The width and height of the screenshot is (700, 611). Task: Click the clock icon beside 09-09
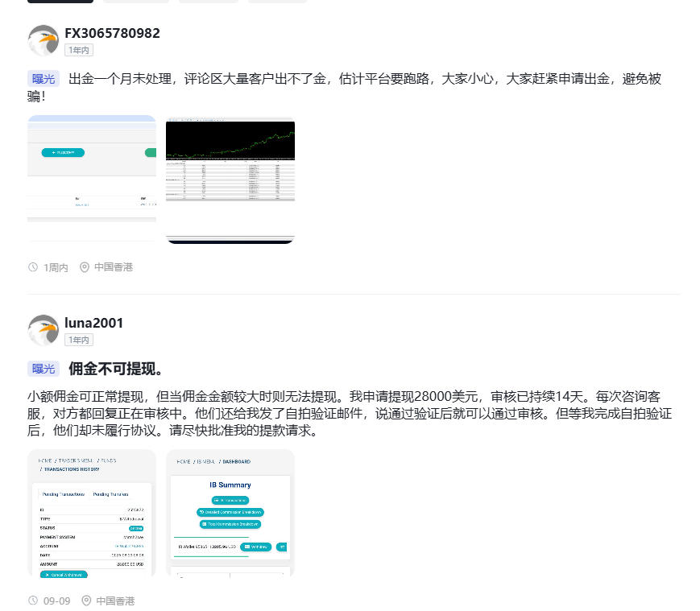tap(33, 601)
